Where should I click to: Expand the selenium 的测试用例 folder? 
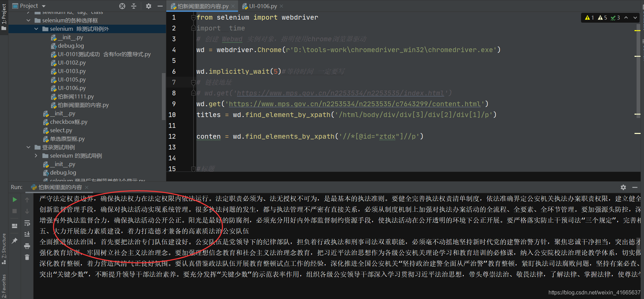pos(36,156)
